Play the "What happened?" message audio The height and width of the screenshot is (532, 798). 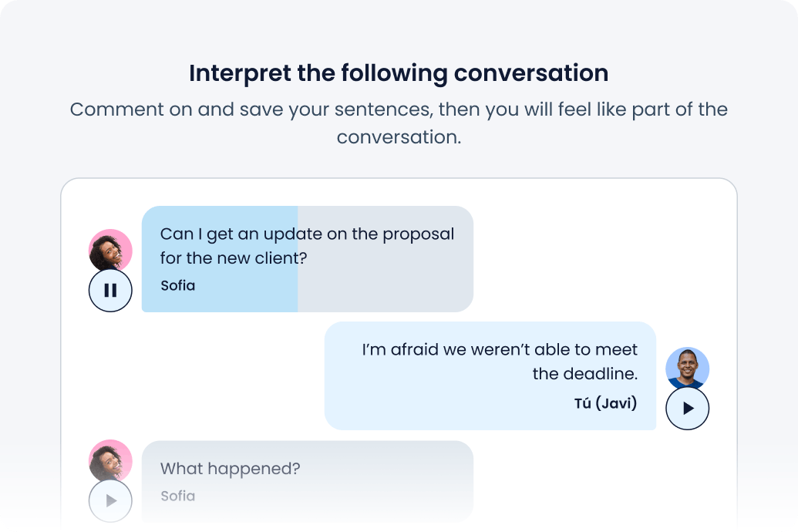pyautogui.click(x=110, y=501)
